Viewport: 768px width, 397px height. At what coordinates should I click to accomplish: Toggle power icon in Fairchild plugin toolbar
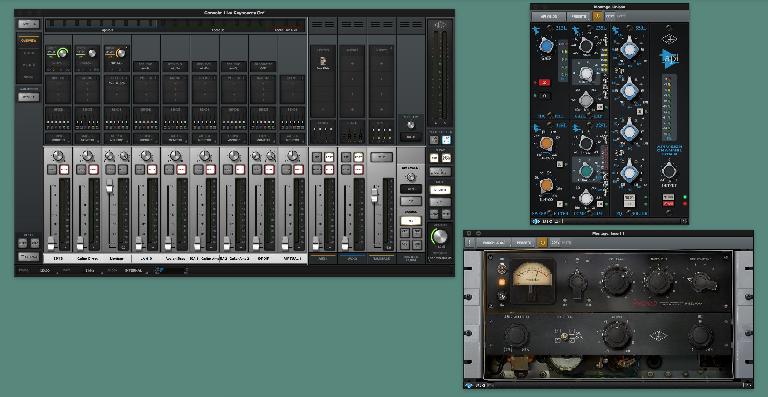point(542,242)
